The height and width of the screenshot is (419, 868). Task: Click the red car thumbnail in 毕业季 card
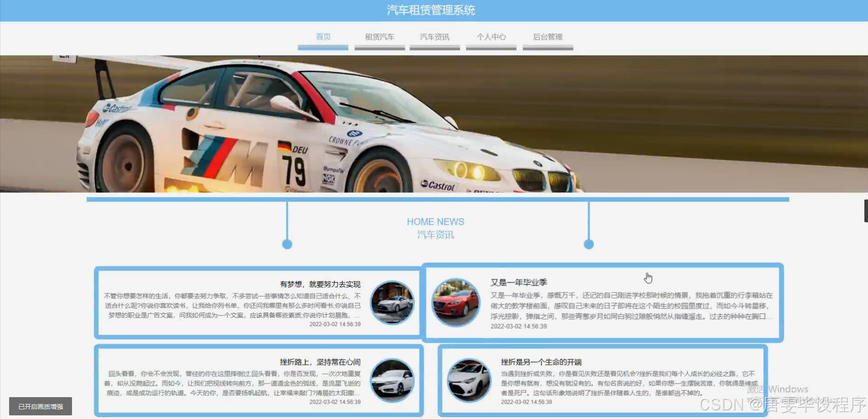pyautogui.click(x=456, y=302)
